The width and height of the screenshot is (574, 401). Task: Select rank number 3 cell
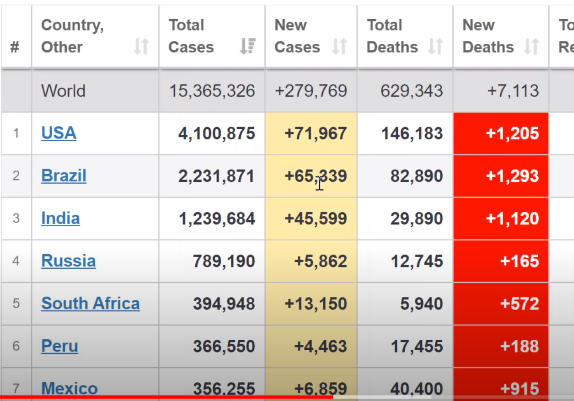pyautogui.click(x=16, y=219)
